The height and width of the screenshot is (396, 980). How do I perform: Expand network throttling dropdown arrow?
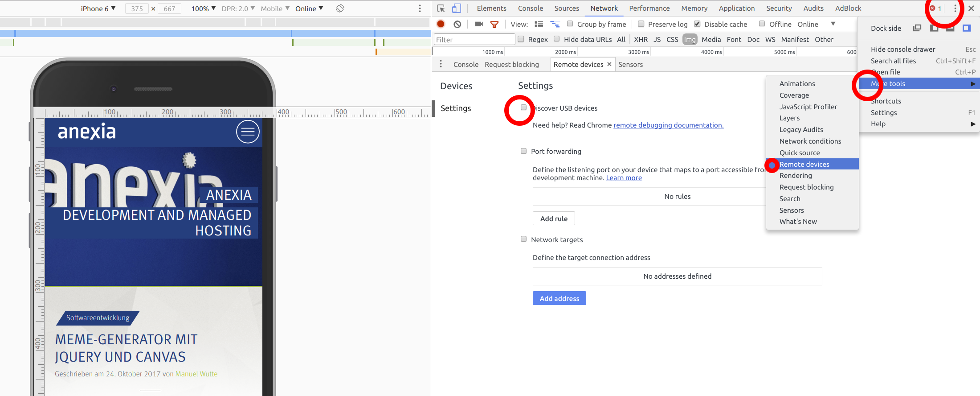pyautogui.click(x=833, y=24)
